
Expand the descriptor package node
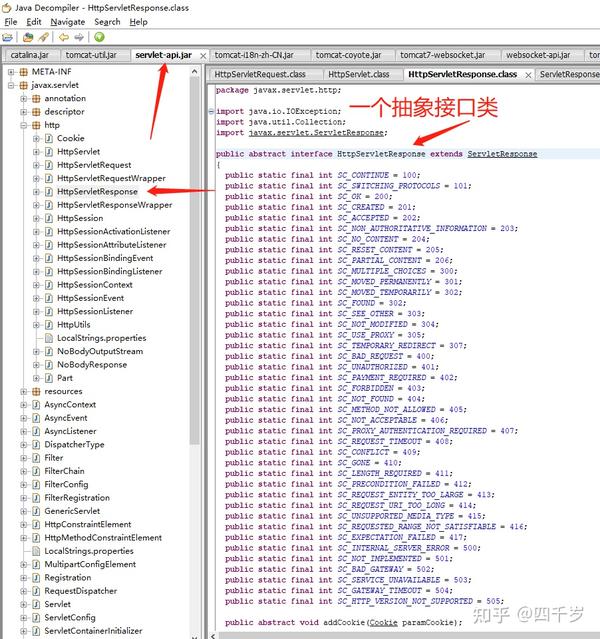24,112
